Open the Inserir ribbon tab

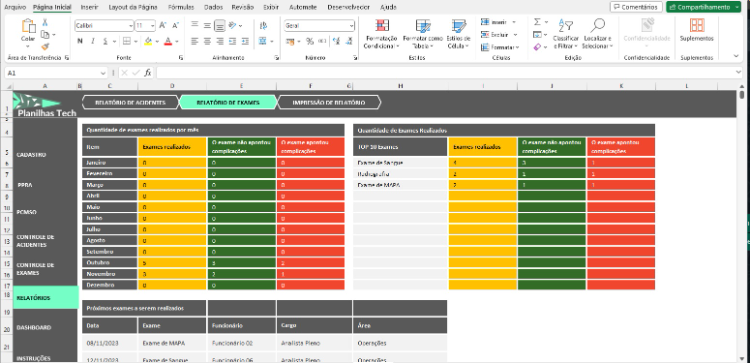[x=89, y=7]
